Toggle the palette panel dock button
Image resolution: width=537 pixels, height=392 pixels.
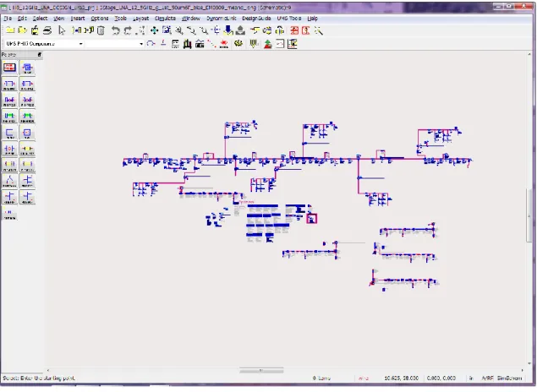[x=40, y=55]
